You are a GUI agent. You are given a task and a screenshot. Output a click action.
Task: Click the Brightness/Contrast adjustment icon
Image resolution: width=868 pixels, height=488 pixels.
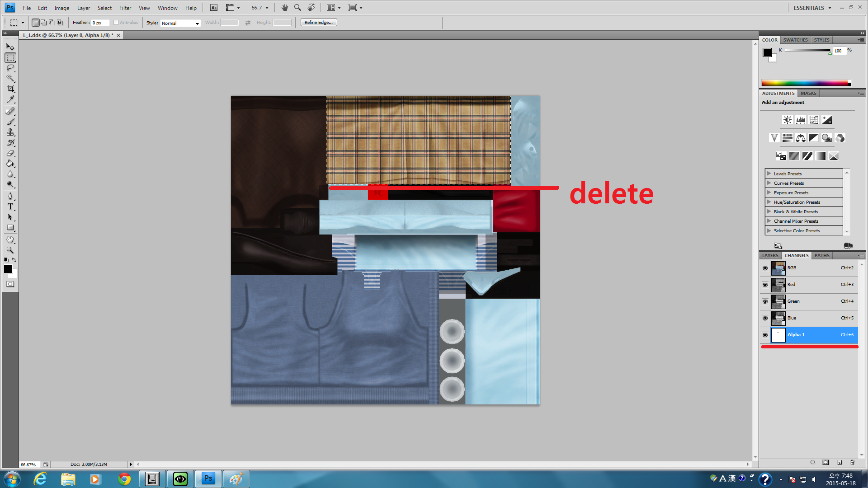click(788, 120)
